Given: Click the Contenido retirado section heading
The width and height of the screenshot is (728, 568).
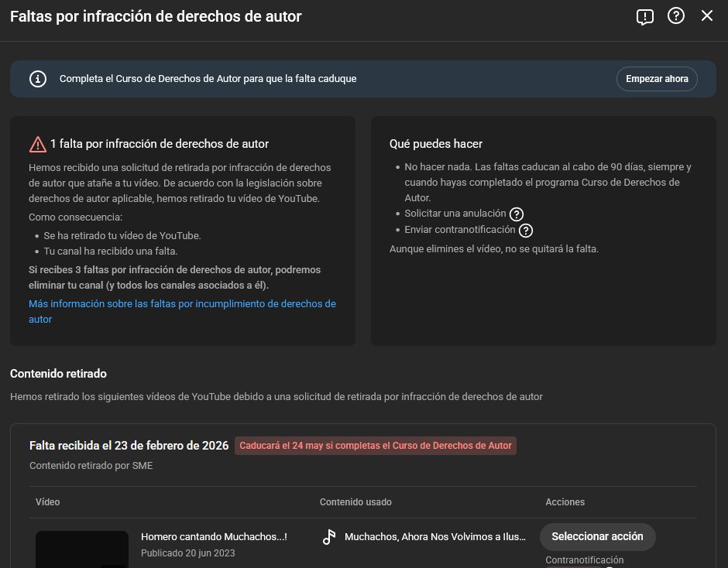Looking at the screenshot, I should [59, 374].
